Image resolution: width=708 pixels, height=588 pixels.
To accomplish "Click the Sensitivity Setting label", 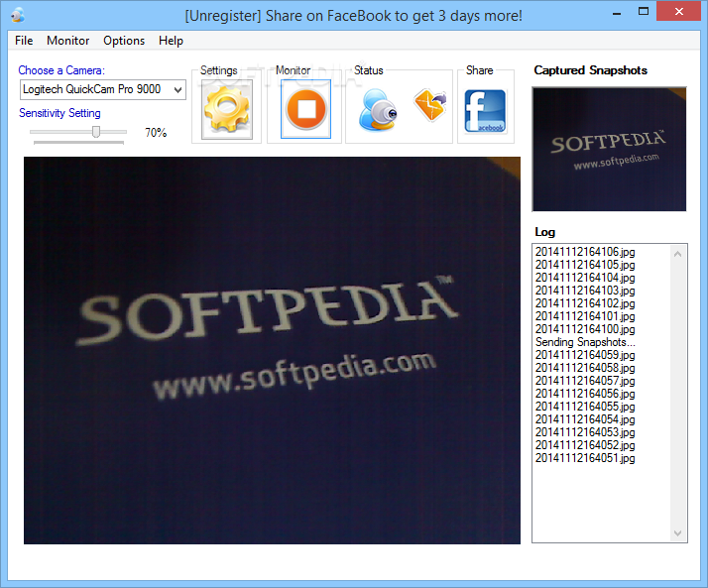I will tap(59, 113).
